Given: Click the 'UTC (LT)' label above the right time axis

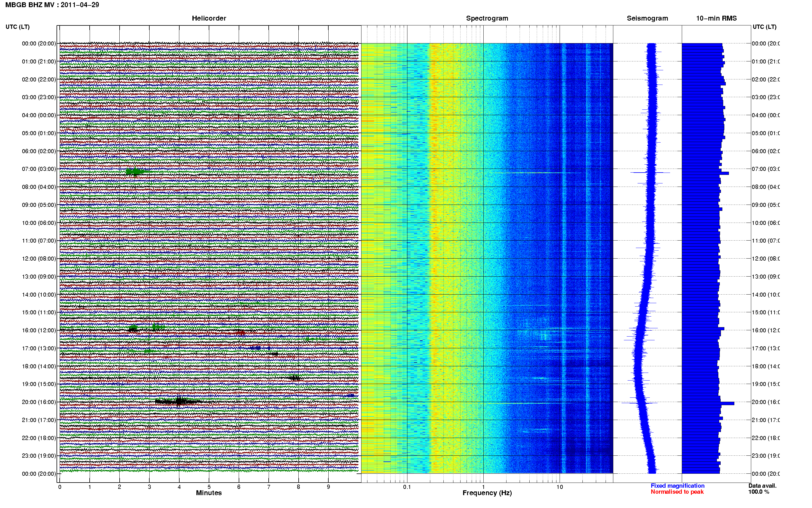Looking at the screenshot, I should 764,27.
